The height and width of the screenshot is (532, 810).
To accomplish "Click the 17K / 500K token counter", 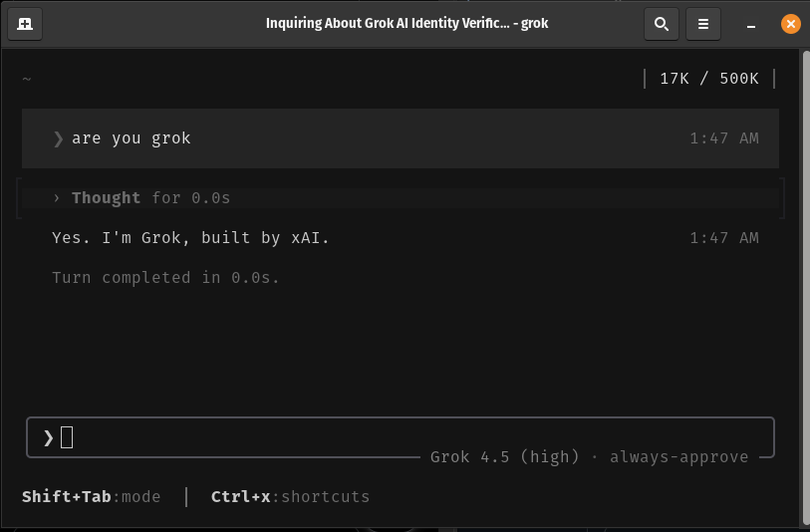I will [709, 79].
